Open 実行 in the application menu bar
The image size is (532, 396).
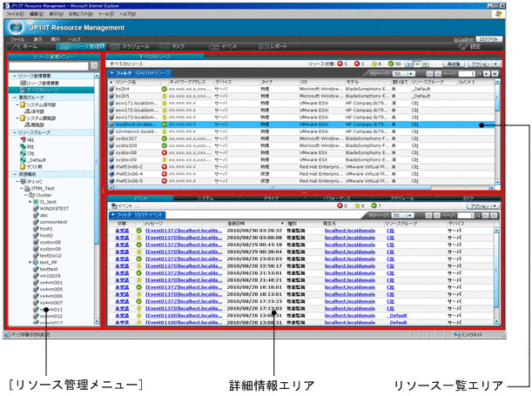point(55,39)
